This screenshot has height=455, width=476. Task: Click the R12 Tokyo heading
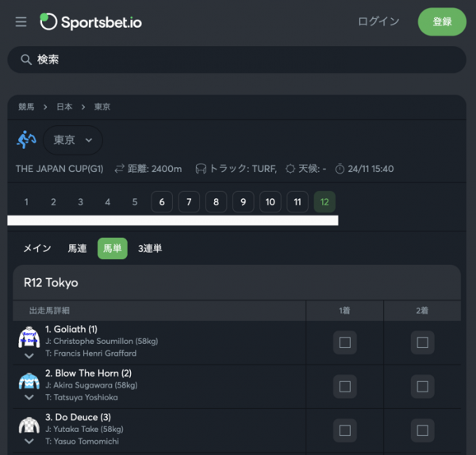[51, 283]
